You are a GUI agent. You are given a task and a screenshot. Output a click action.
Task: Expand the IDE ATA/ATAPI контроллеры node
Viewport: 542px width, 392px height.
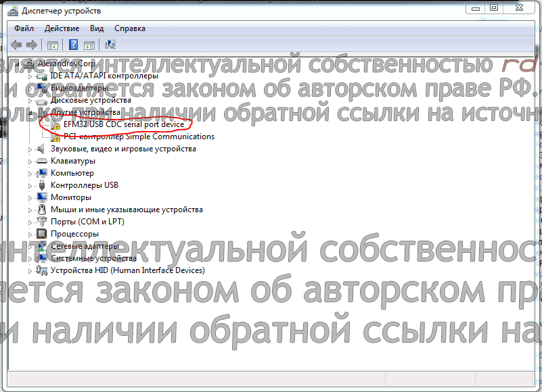click(x=30, y=76)
